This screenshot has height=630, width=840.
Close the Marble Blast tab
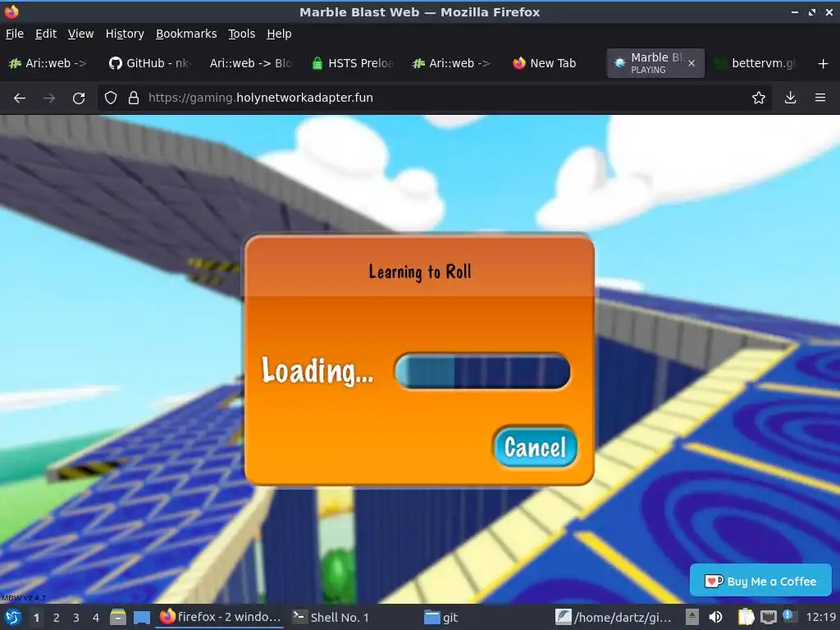click(692, 63)
